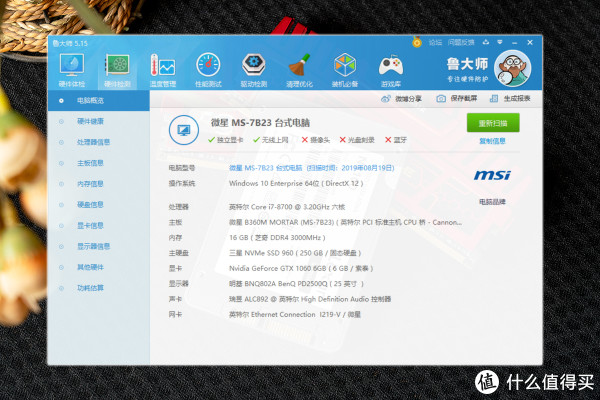Image resolution: width=600 pixels, height=400 pixels.
Task: Open 清理优化 broom cleanup icon
Action: [x=299, y=70]
